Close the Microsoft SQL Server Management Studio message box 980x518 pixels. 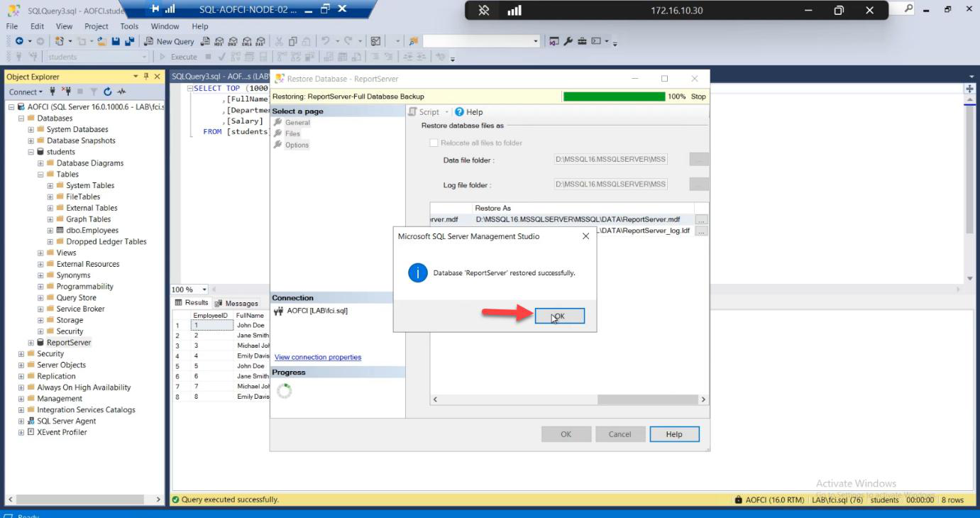[585, 236]
